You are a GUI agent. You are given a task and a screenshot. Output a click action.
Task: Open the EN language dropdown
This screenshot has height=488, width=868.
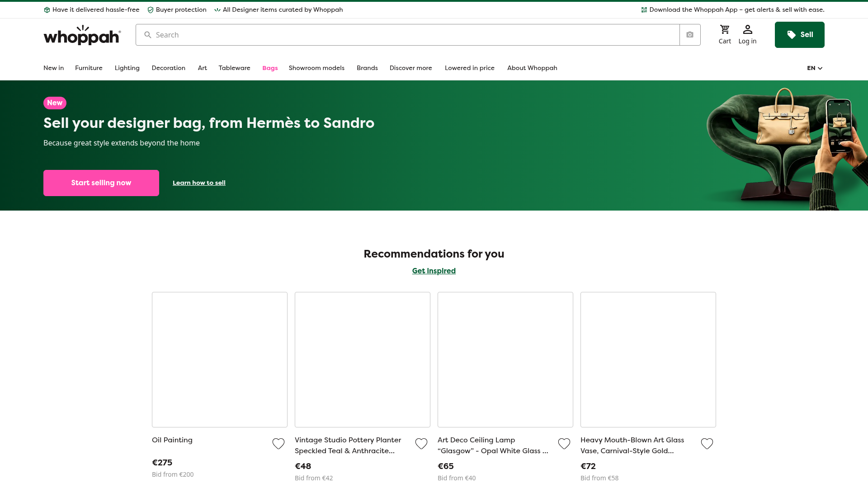coord(815,68)
